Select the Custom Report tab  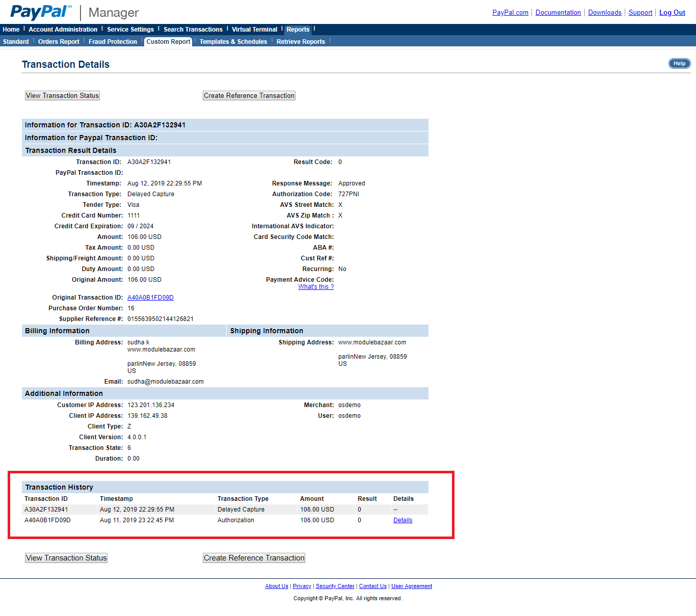click(168, 42)
